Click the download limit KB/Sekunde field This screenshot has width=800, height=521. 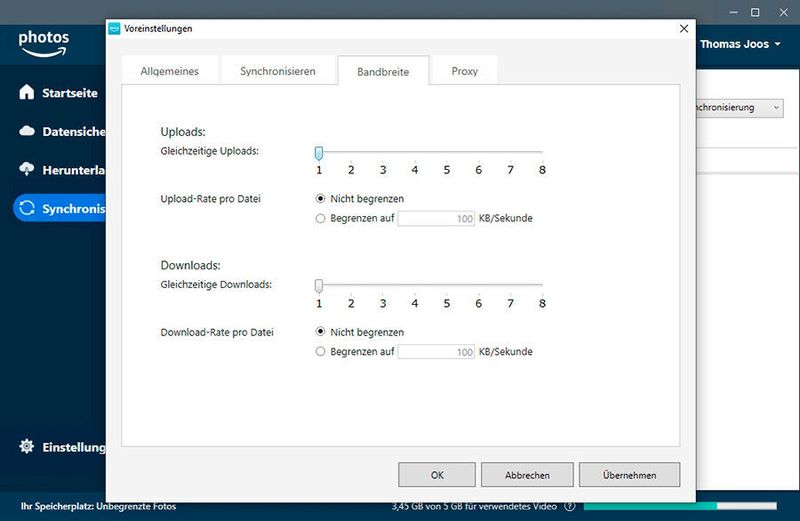(436, 352)
